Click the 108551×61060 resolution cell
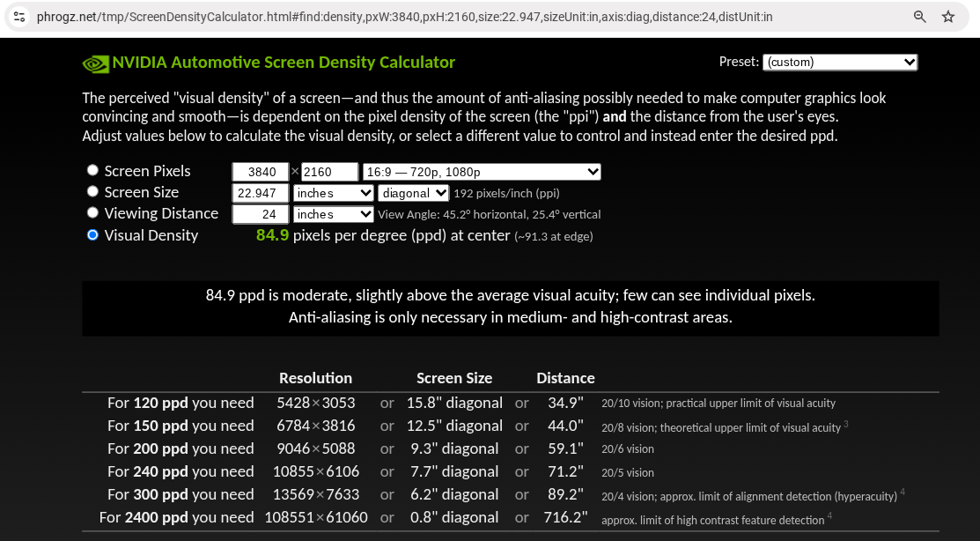The image size is (980, 541). [315, 517]
